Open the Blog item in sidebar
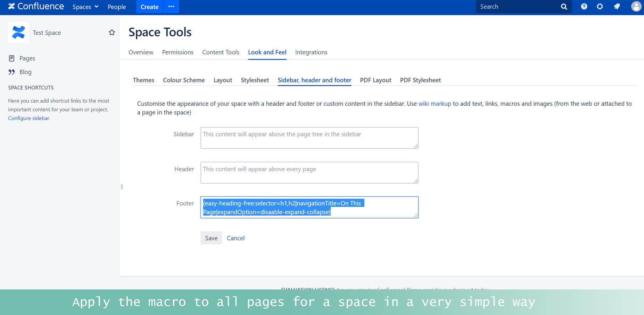 [25, 72]
